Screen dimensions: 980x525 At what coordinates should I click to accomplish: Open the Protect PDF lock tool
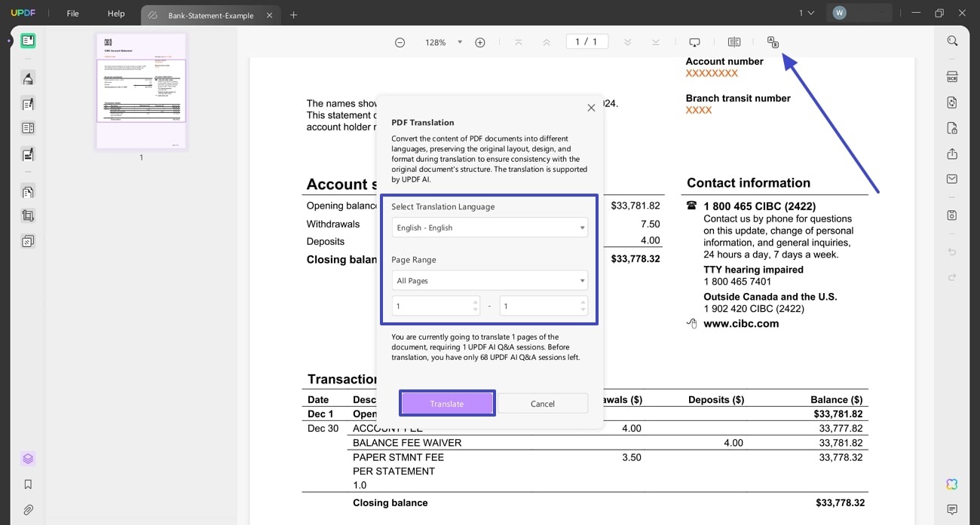(952, 128)
